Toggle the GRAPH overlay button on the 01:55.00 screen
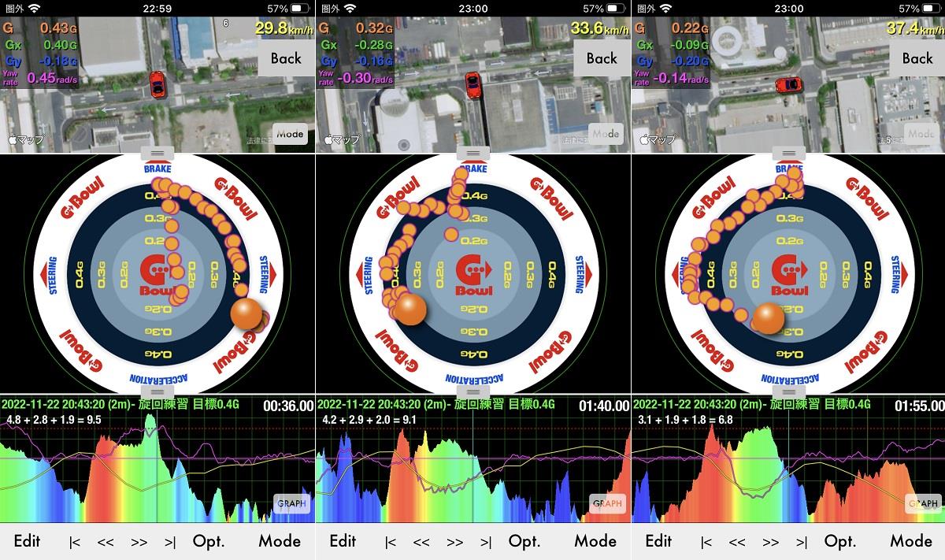The width and height of the screenshot is (945, 560). click(923, 503)
